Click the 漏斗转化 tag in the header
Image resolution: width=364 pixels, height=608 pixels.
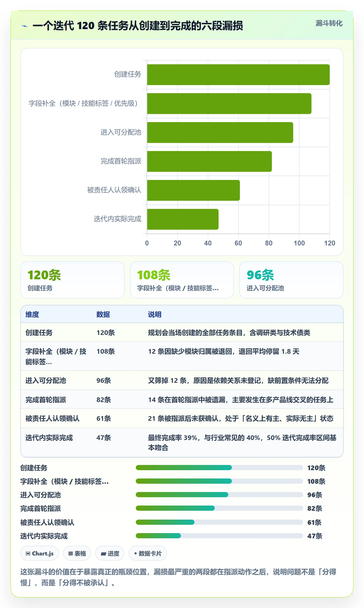[x=329, y=23]
